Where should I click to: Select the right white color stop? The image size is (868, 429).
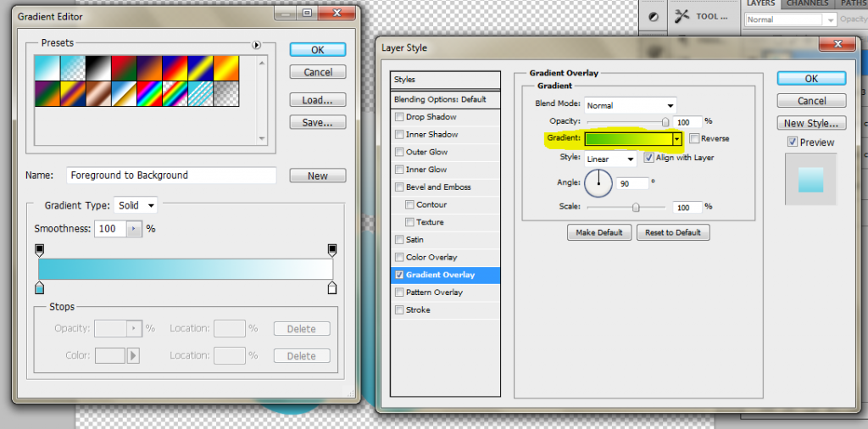[x=332, y=289]
